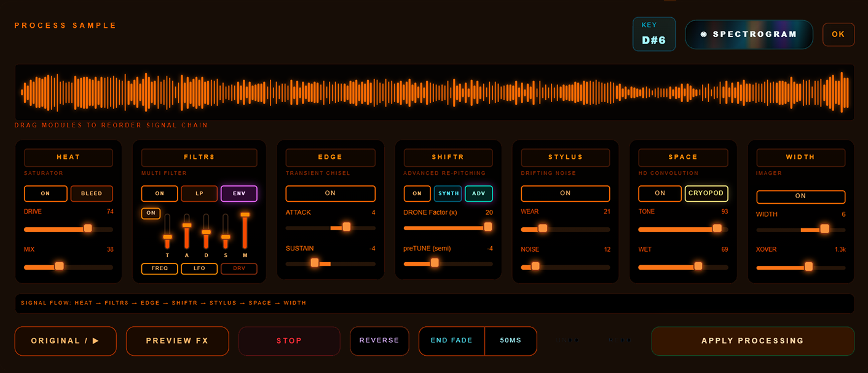The height and width of the screenshot is (373, 868).
Task: Enable BLEED in HEAT module
Action: click(x=92, y=193)
